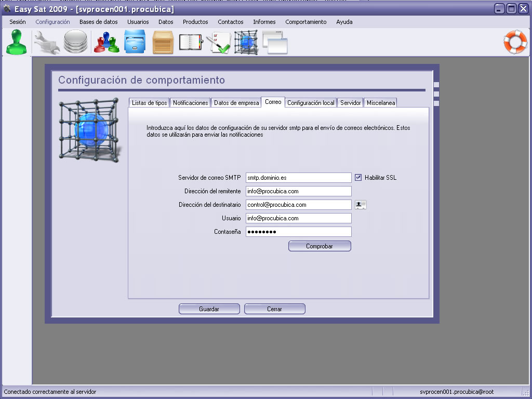Close the Easy Sat window

(x=524, y=8)
